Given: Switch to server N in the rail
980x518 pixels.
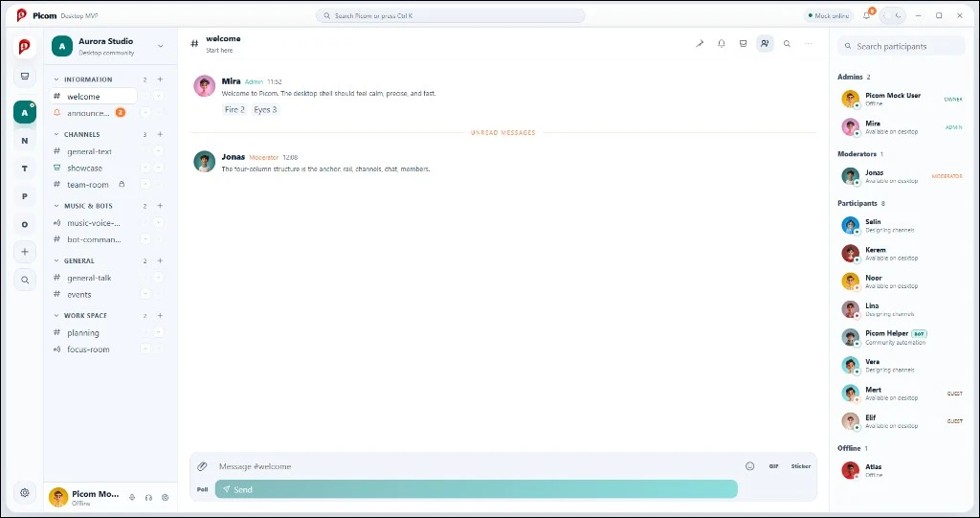Looking at the screenshot, I should tap(25, 141).
